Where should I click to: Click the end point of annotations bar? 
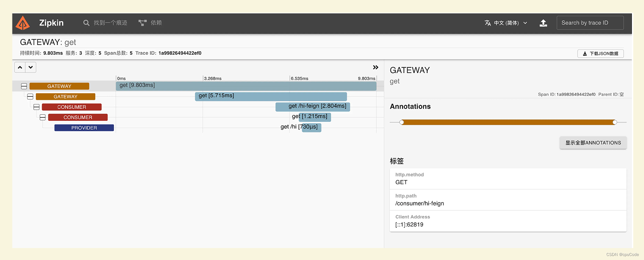point(614,122)
